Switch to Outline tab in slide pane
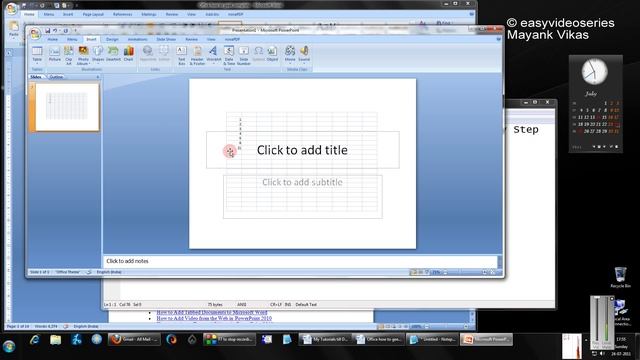 pos(56,77)
